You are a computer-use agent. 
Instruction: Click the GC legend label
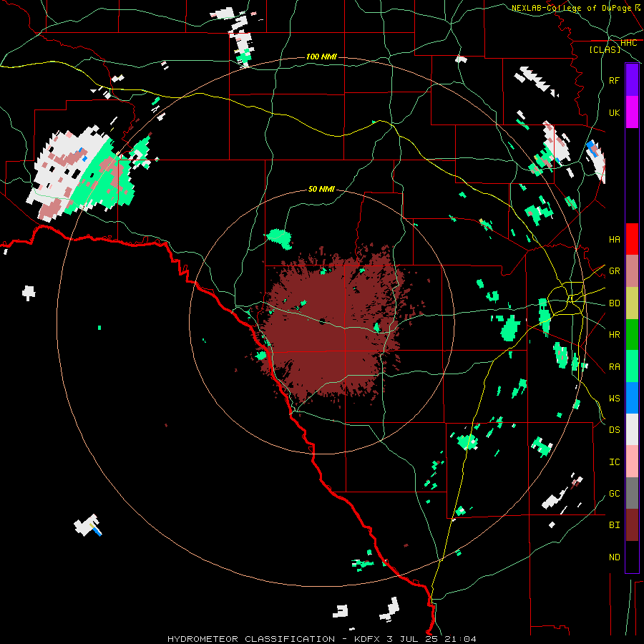(615, 493)
